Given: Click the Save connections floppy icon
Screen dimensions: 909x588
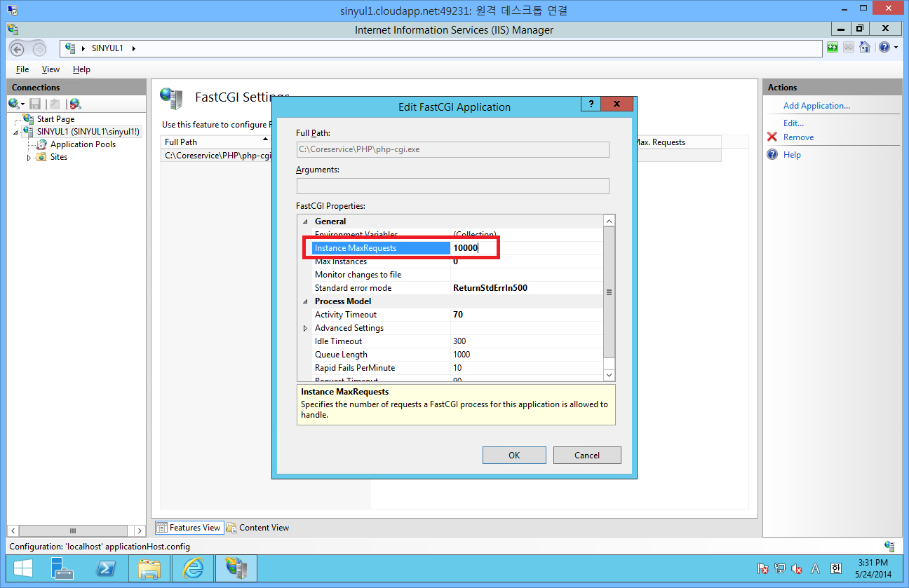Looking at the screenshot, I should pyautogui.click(x=35, y=104).
